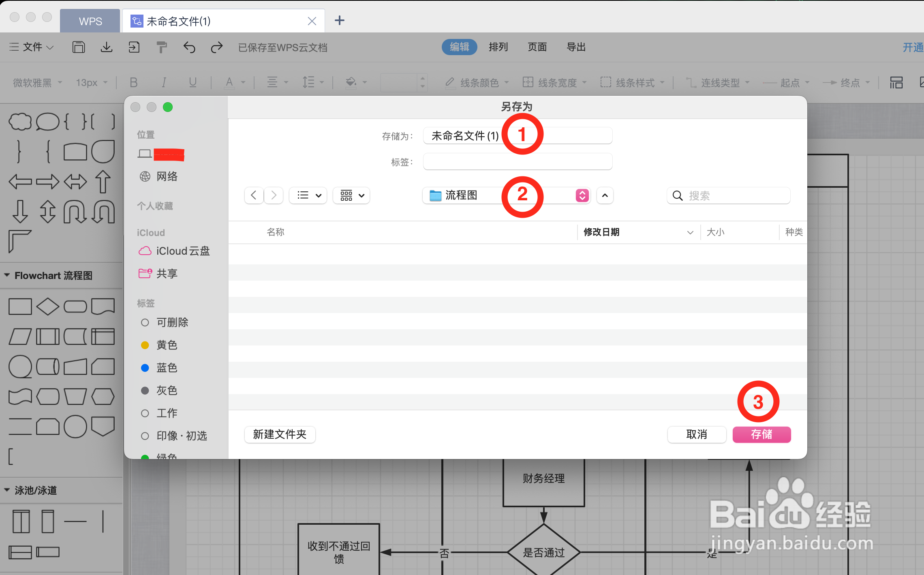Click the back navigation arrow in dialog
This screenshot has height=575, width=924.
coord(254,195)
